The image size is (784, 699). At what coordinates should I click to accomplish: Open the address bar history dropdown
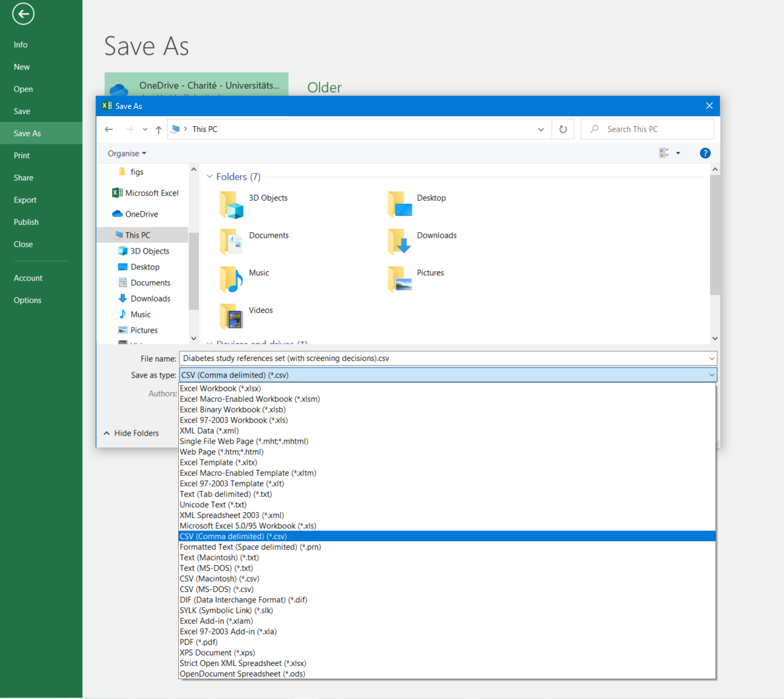pyautogui.click(x=540, y=129)
